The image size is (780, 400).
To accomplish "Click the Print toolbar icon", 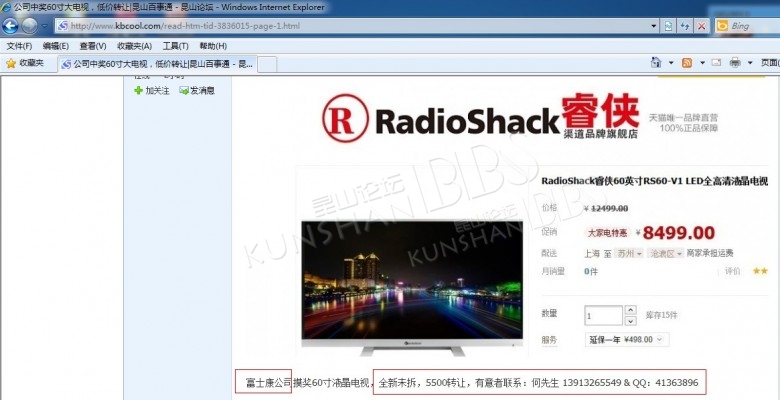I will pyautogui.click(x=735, y=63).
